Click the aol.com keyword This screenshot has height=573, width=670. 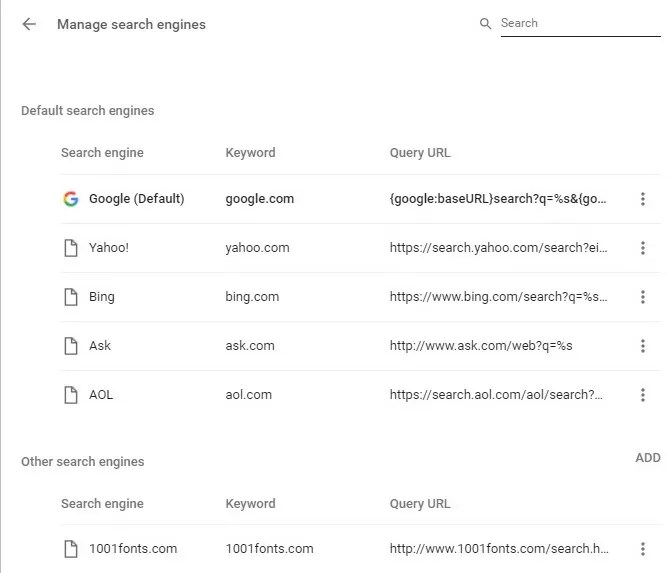point(249,395)
